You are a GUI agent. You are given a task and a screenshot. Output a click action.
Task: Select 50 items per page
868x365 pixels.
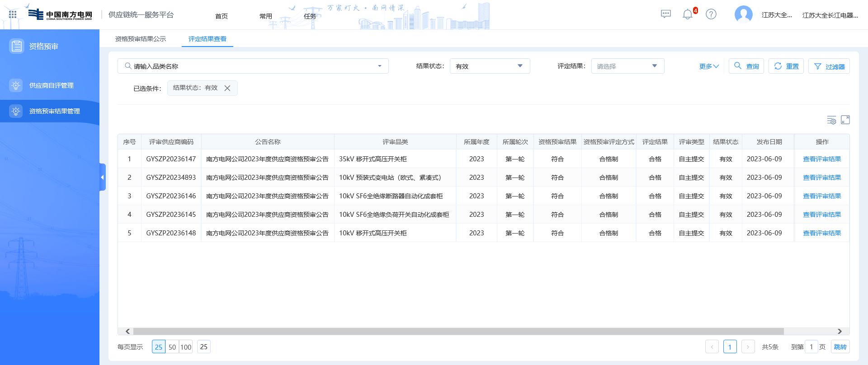(172, 347)
